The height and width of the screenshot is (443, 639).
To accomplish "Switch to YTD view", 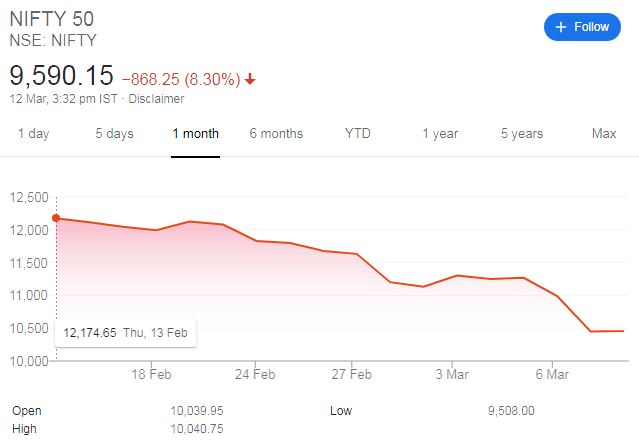I will click(x=357, y=134).
